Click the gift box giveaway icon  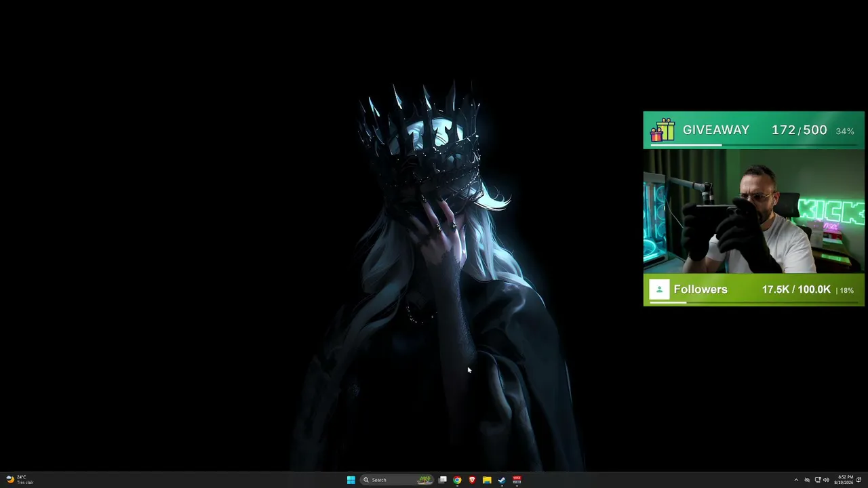(x=662, y=130)
